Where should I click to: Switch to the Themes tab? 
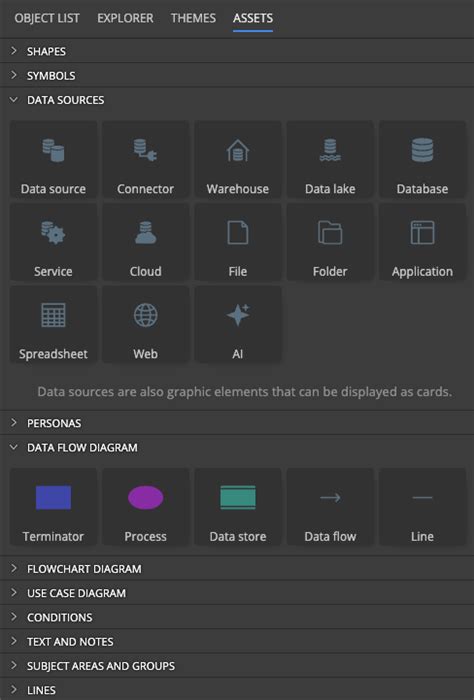point(193,18)
